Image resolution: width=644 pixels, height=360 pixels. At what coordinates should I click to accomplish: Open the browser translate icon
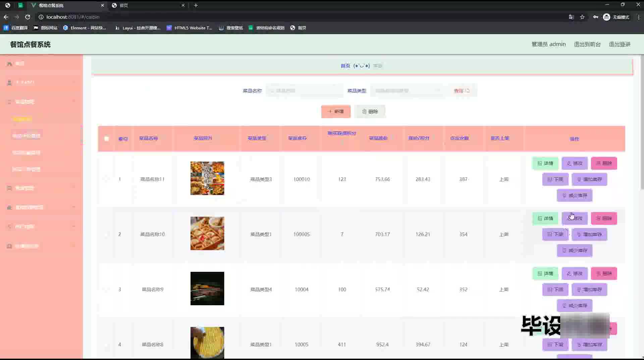pos(571,17)
